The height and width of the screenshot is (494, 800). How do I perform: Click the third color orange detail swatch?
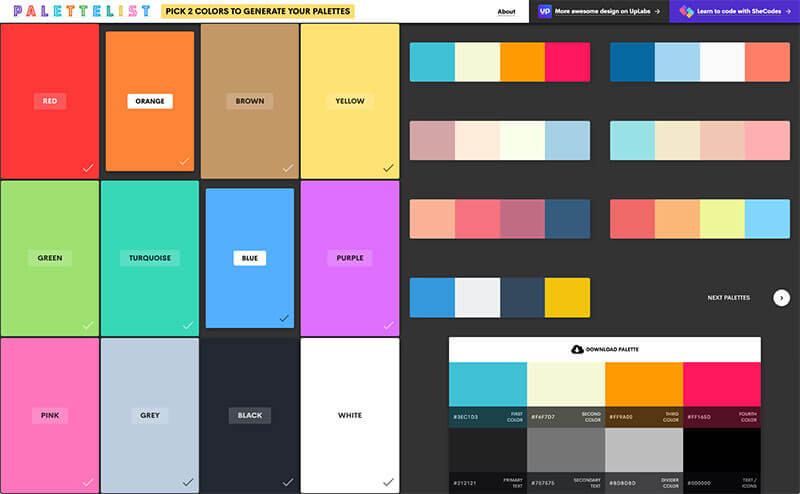(644, 384)
